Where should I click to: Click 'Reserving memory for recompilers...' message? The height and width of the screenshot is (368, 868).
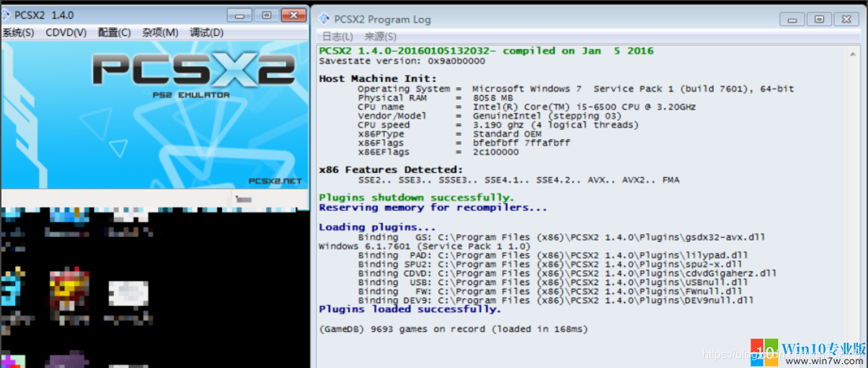(x=433, y=207)
